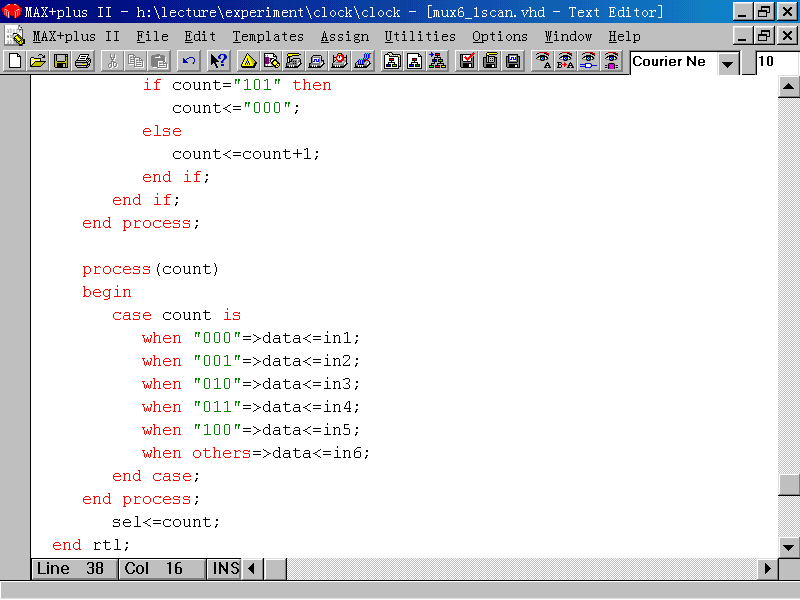800x600 pixels.
Task: Open top-level design file hierarchy icon
Action: click(x=438, y=62)
